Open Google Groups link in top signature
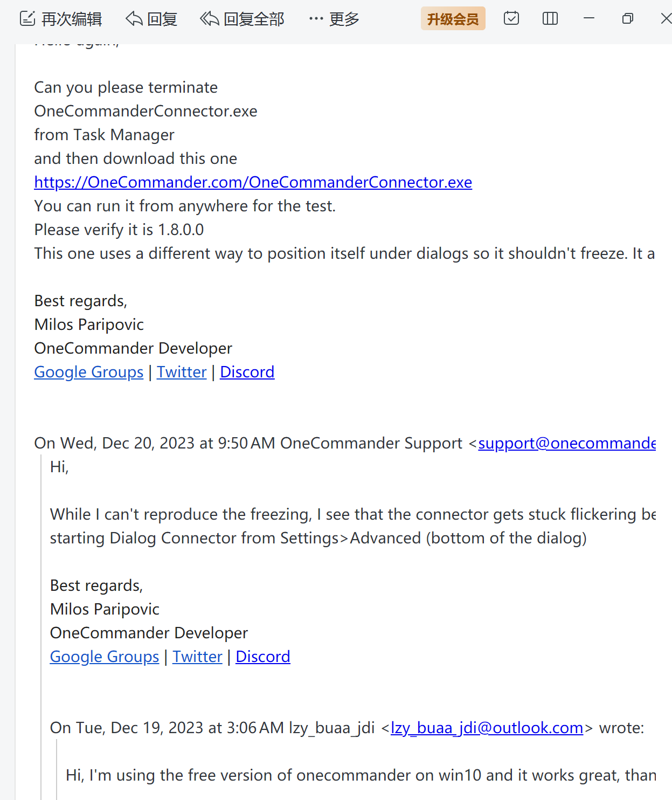The height and width of the screenshot is (800, 672). click(x=88, y=372)
